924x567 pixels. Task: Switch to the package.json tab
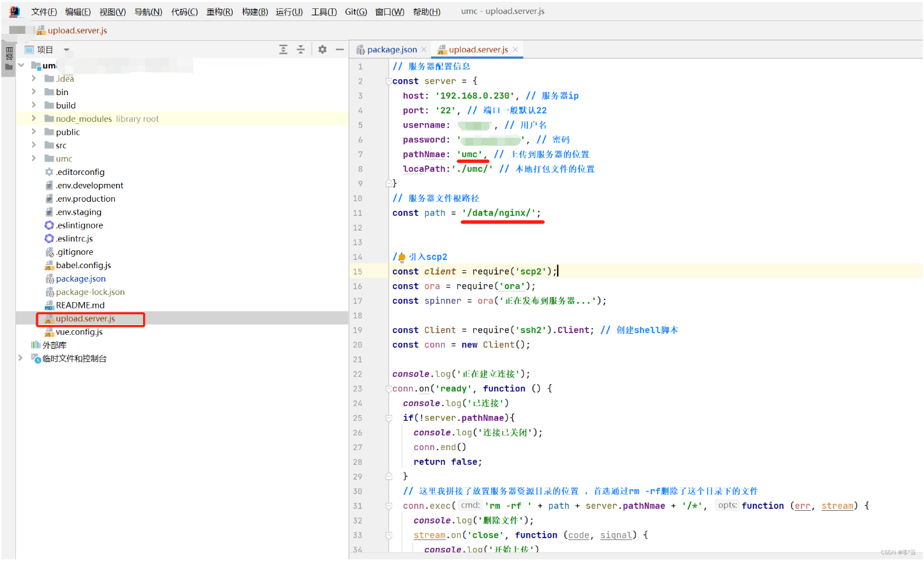(391, 50)
